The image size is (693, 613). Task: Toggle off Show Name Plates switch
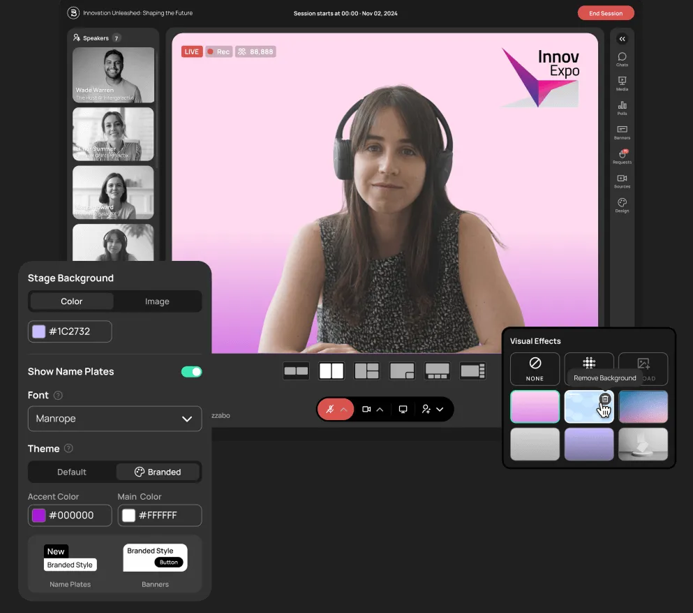pyautogui.click(x=191, y=372)
